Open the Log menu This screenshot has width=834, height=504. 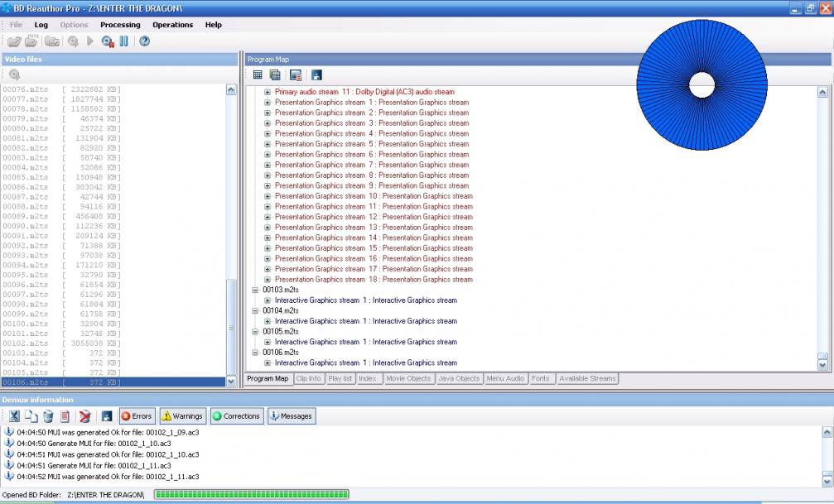coord(41,25)
